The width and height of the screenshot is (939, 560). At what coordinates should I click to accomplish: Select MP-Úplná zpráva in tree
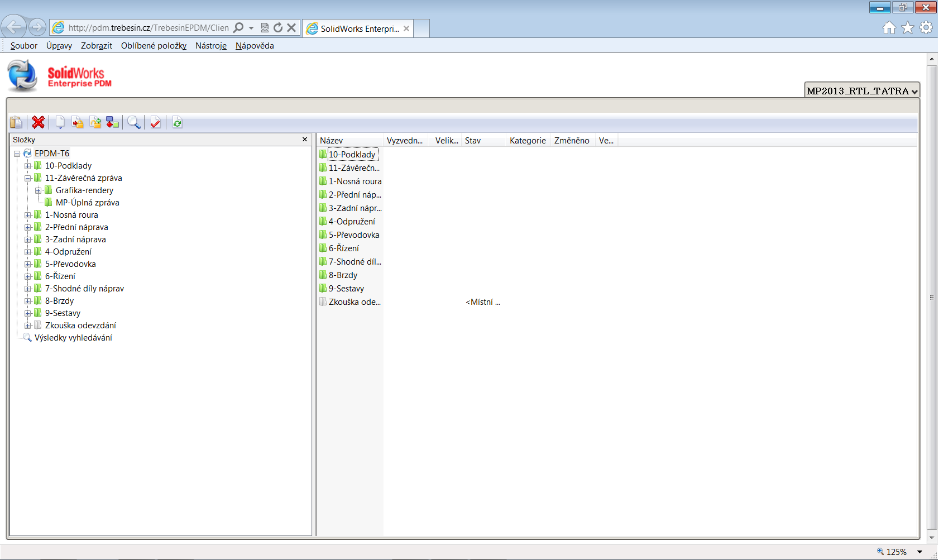tap(88, 203)
